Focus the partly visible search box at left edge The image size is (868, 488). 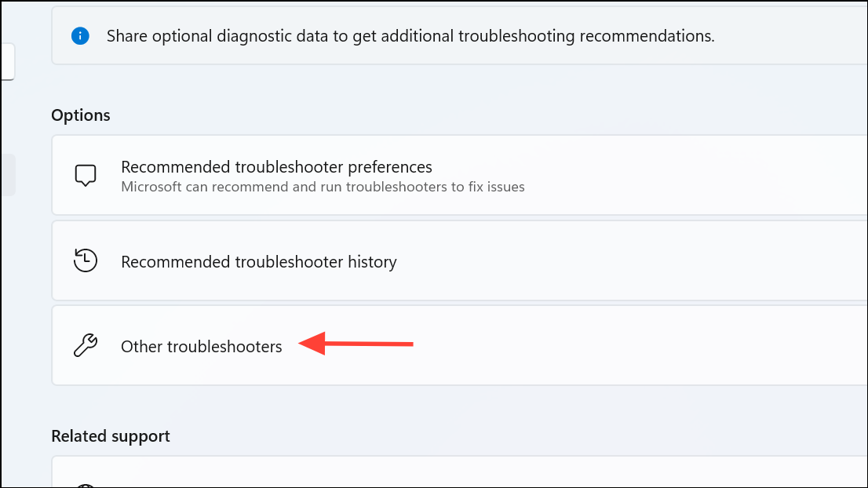click(7, 61)
